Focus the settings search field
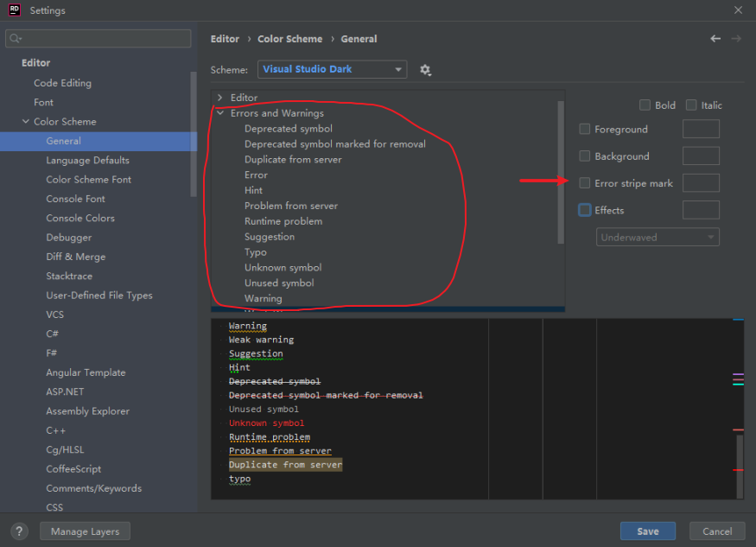This screenshot has width=756, height=547. tap(98, 38)
